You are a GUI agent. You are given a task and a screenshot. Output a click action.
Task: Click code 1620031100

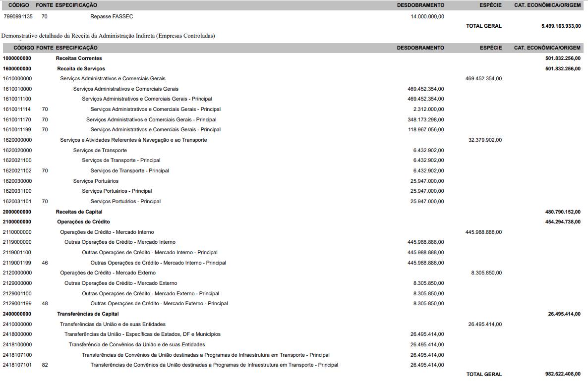click(x=17, y=191)
